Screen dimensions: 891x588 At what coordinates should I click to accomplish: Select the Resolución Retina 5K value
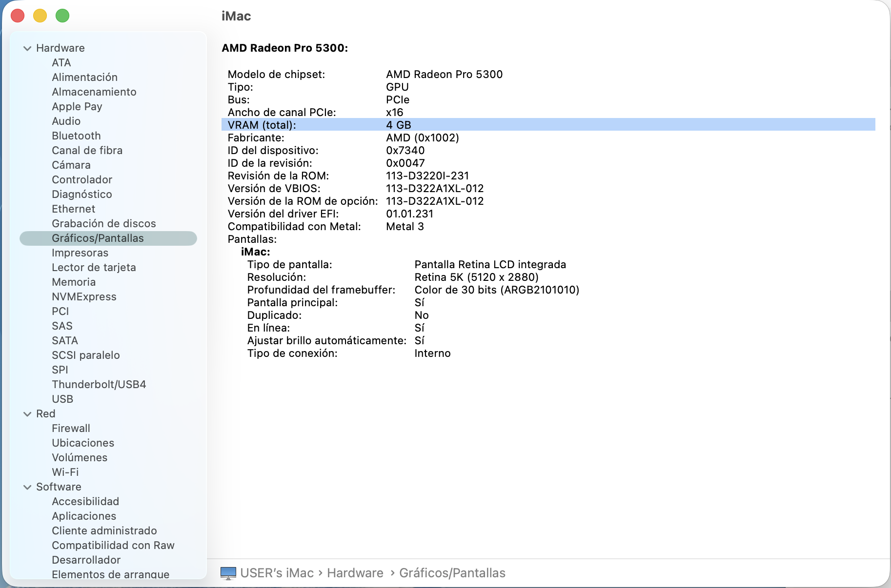point(477,277)
